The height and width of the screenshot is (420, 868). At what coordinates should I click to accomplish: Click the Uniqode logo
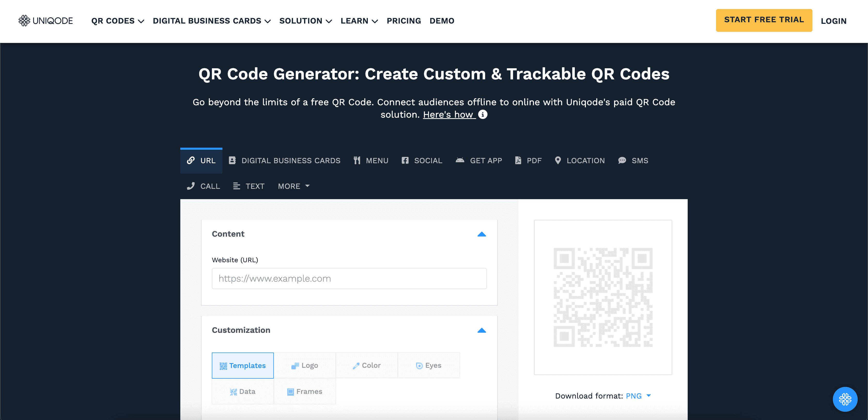[45, 21]
